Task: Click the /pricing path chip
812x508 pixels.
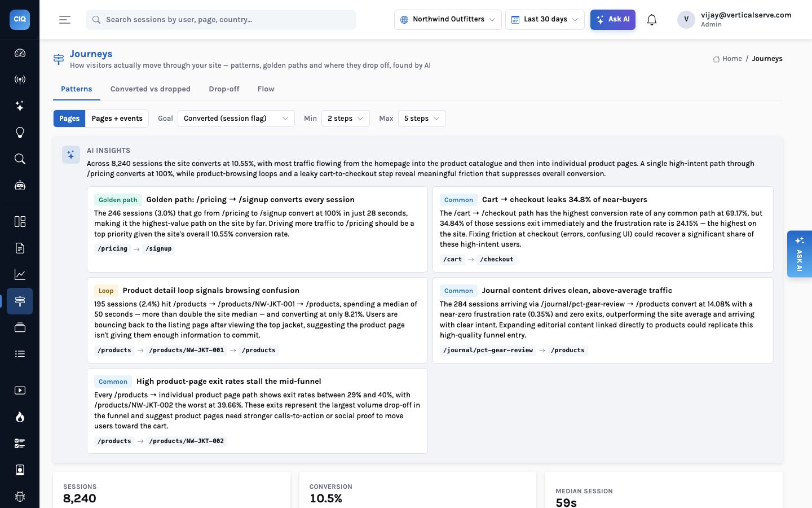Action: [x=113, y=249]
